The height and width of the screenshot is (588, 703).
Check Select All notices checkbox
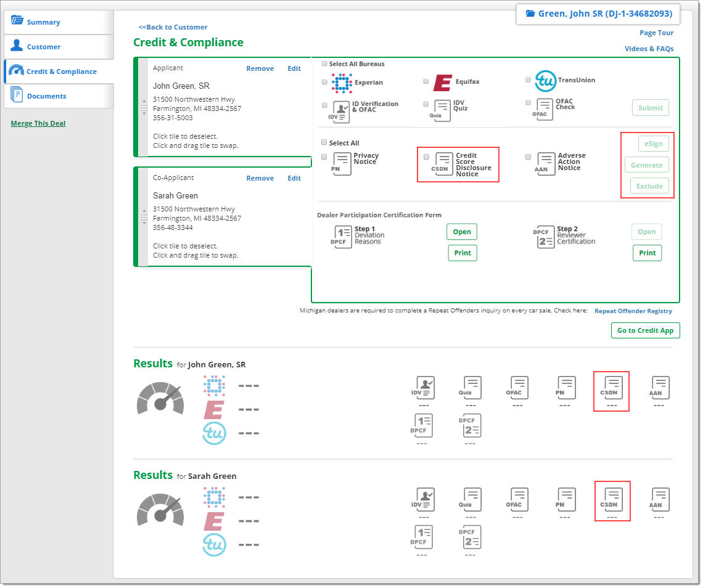(x=324, y=142)
